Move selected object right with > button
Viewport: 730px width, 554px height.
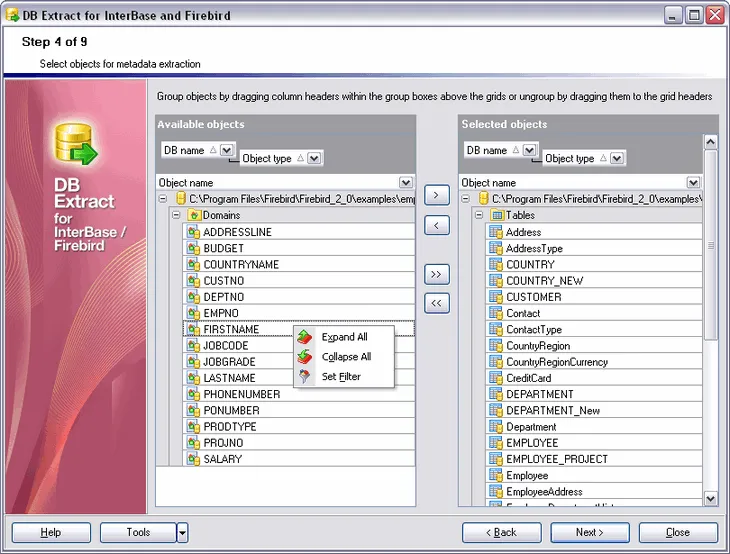pos(437,195)
